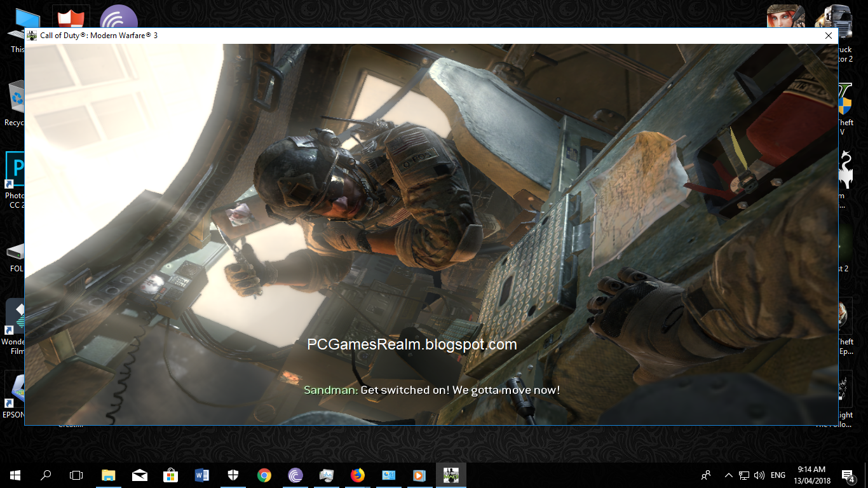Open Windows Defender shield on taskbar
This screenshot has height=488, width=868.
233,475
